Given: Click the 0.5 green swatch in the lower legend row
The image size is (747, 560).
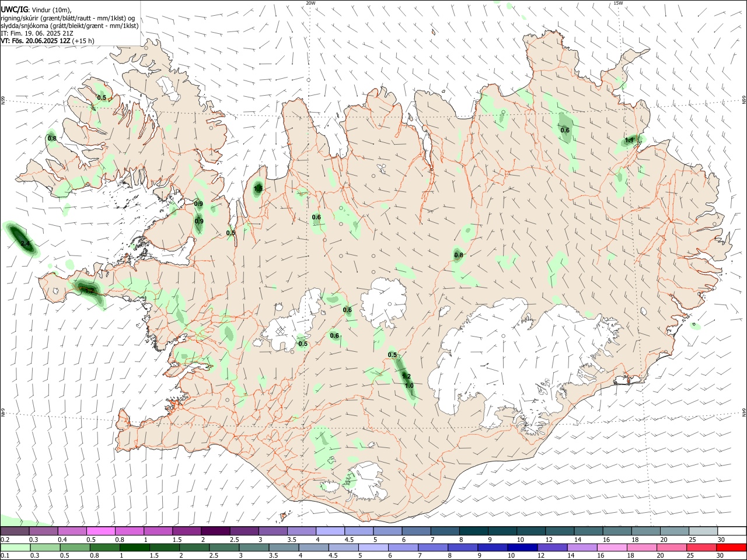Looking at the screenshot, I should pyautogui.click(x=75, y=547).
